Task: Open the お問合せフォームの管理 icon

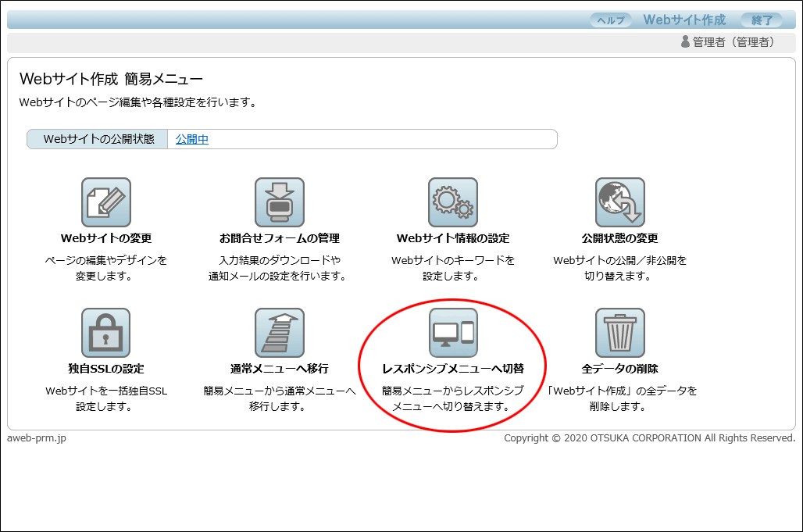Action: point(280,202)
